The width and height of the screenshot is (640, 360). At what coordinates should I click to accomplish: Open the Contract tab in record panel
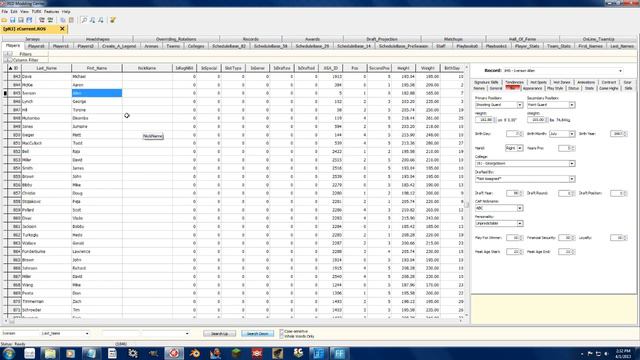[608, 82]
